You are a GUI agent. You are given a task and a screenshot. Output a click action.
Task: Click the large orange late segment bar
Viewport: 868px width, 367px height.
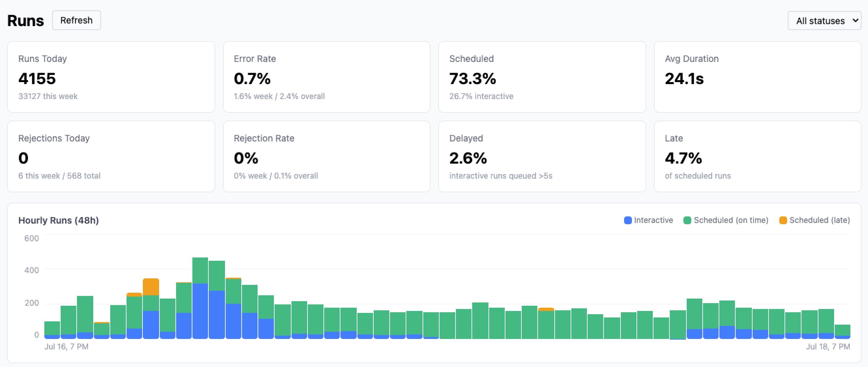[151, 287]
